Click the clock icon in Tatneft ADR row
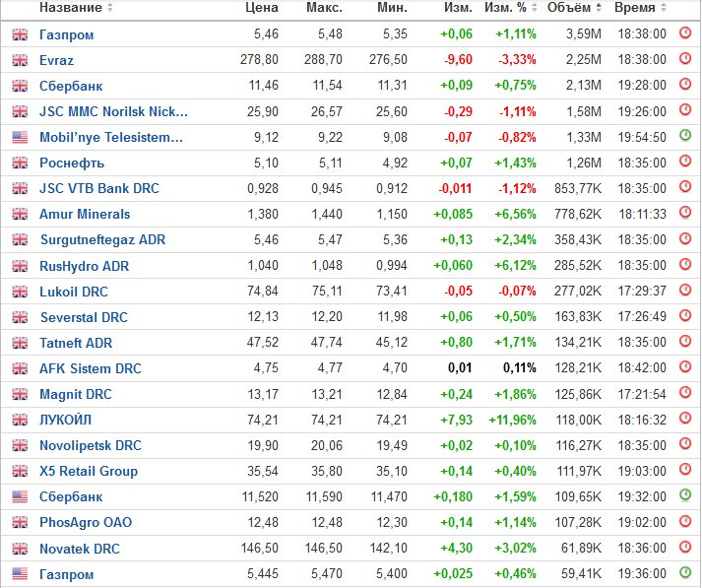702x588 pixels. click(x=685, y=341)
